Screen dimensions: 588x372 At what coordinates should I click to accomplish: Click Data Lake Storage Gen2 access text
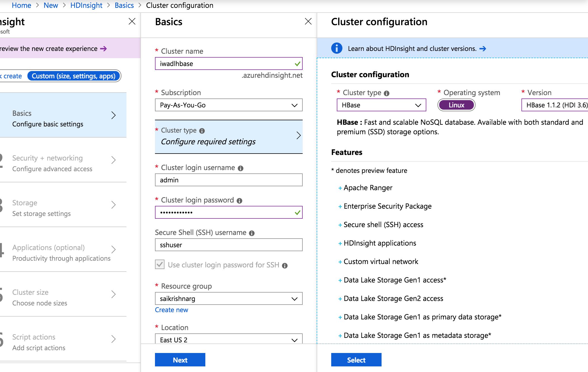tap(393, 299)
